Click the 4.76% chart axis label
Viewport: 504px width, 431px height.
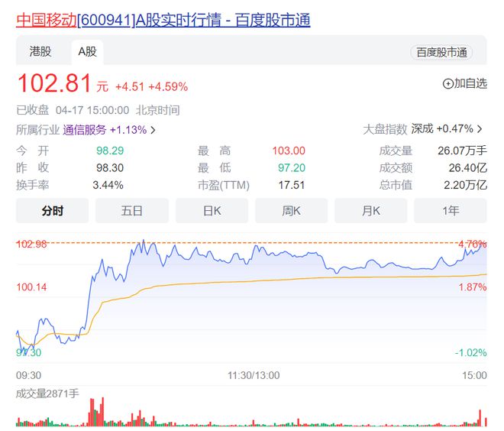[472, 244]
